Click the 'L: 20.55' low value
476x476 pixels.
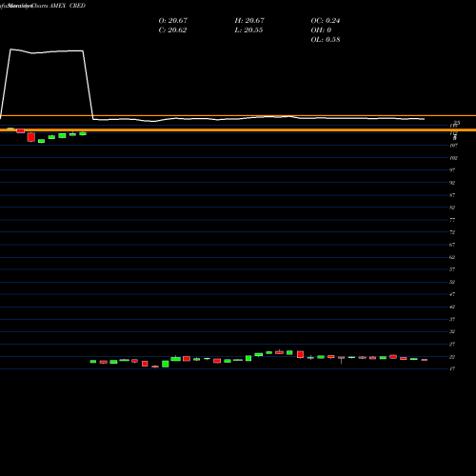(x=248, y=30)
